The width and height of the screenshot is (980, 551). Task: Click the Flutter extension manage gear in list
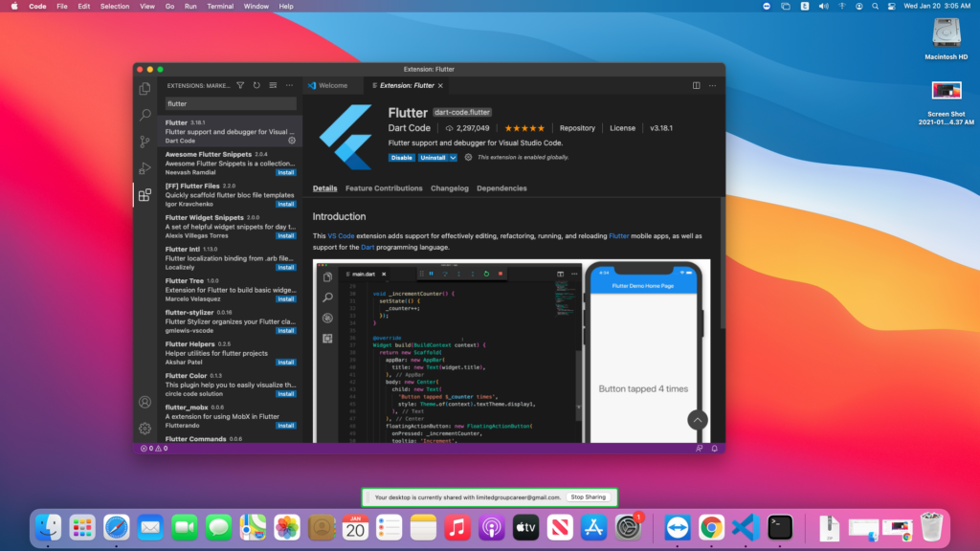point(292,141)
